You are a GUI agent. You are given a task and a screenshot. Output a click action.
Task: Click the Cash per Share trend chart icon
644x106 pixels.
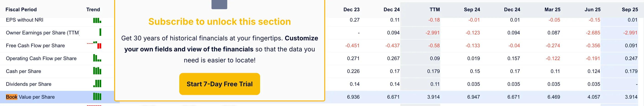97,71
